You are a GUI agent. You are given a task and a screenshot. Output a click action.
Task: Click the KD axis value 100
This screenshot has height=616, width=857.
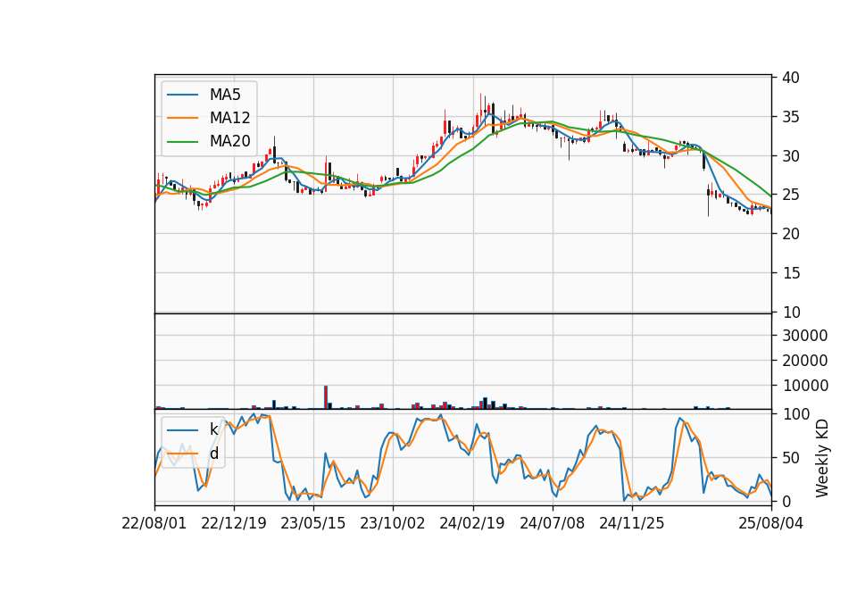coord(796,414)
